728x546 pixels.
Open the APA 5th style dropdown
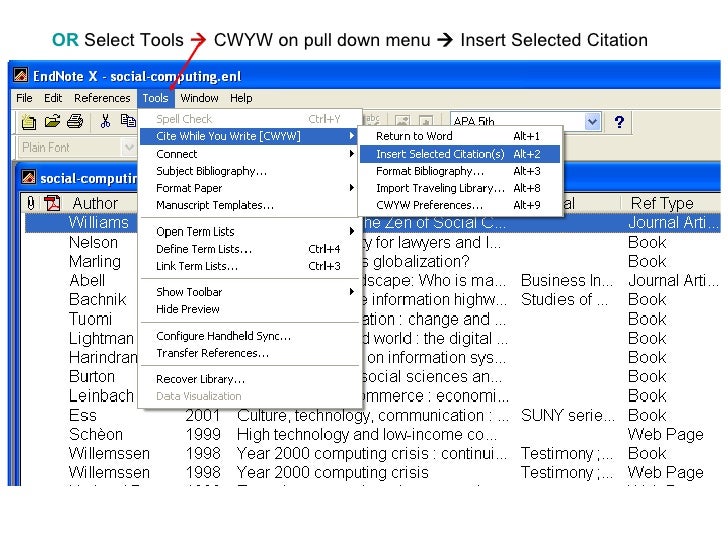[x=592, y=122]
